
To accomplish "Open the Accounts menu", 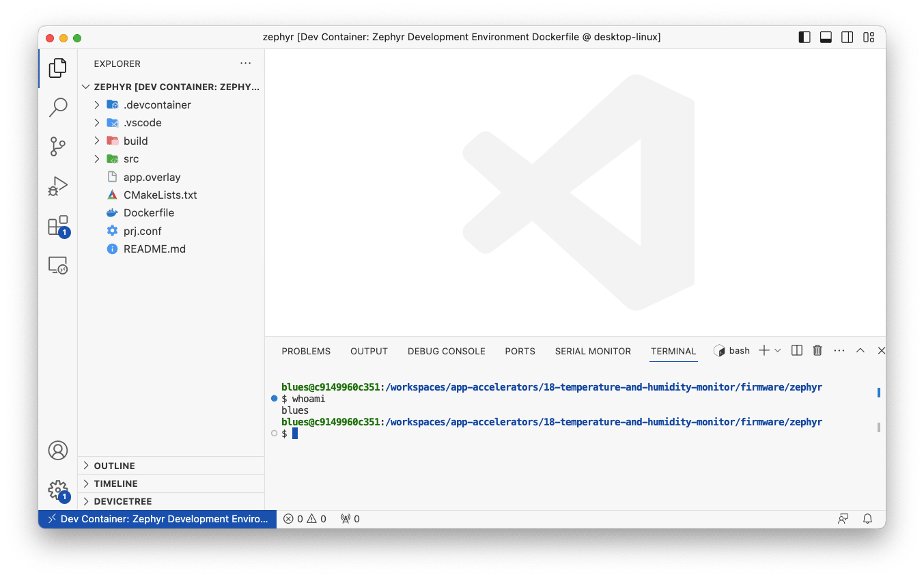I will click(x=58, y=451).
